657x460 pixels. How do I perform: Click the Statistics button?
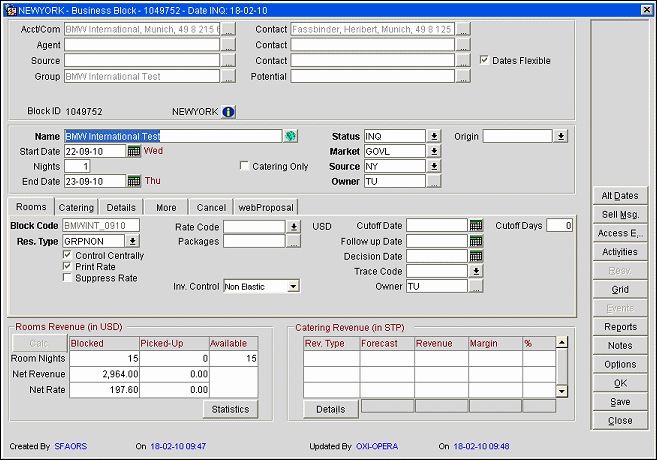(x=229, y=409)
